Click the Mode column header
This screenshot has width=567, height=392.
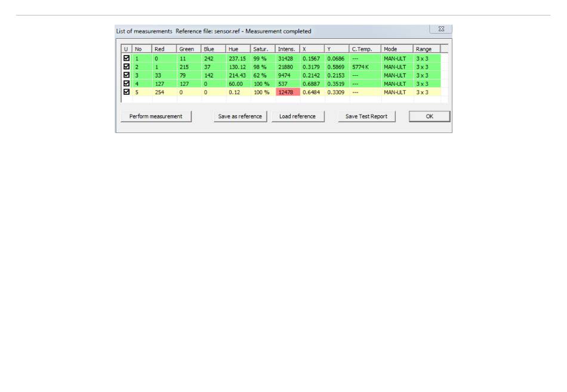[x=397, y=49]
